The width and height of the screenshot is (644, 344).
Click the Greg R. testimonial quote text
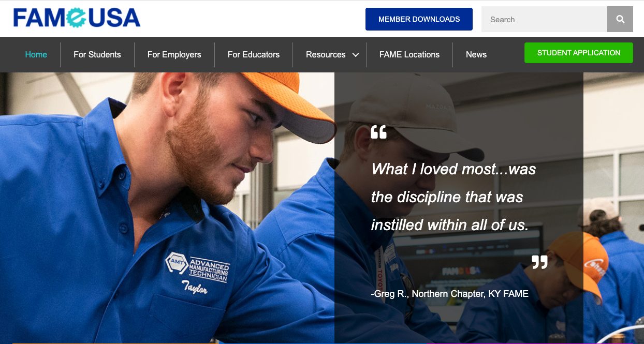453,197
